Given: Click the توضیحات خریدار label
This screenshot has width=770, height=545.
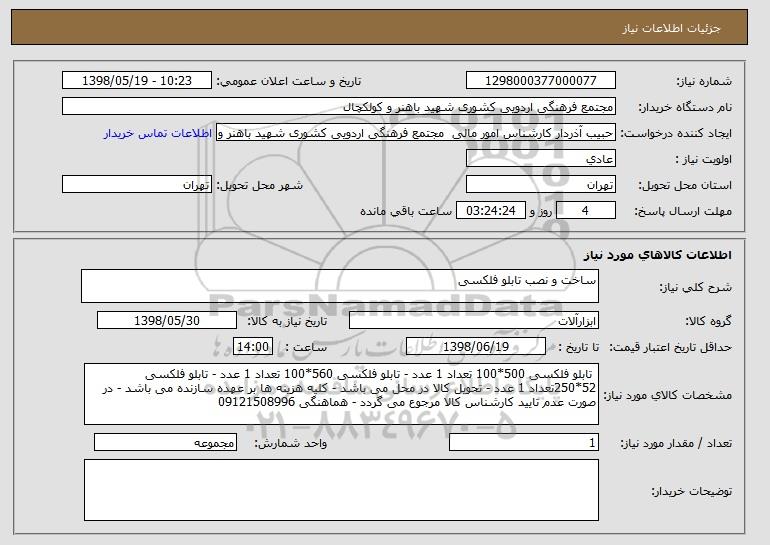Looking at the screenshot, I should pyautogui.click(x=691, y=491).
